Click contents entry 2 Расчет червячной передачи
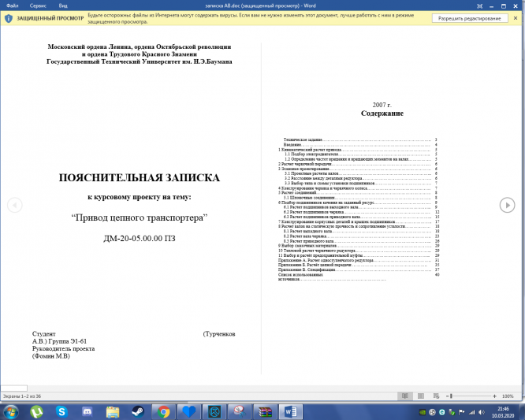Image resolution: width=525 pixels, height=420 pixels. point(305,164)
